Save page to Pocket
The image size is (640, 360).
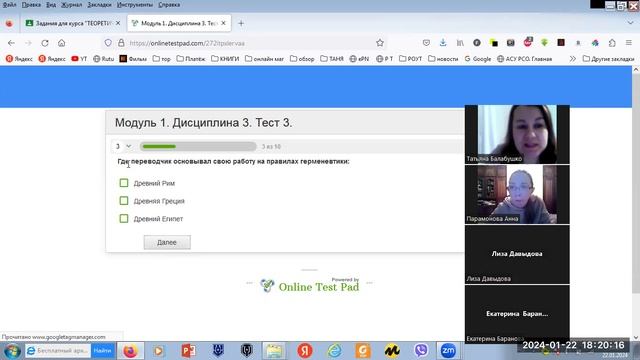tap(426, 43)
